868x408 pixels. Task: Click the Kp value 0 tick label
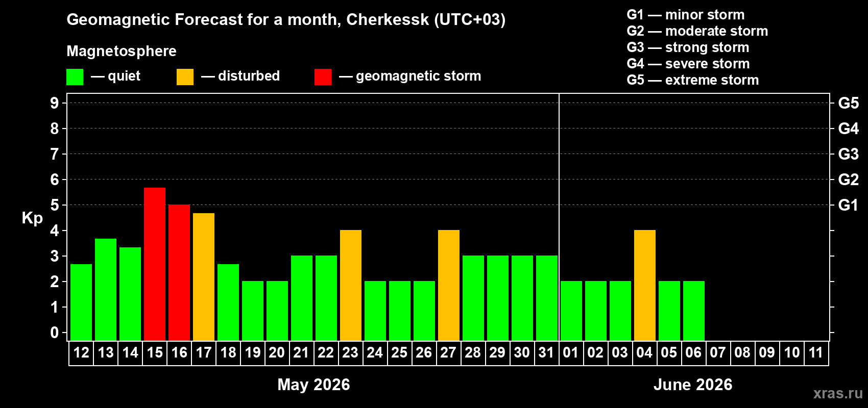click(x=54, y=333)
